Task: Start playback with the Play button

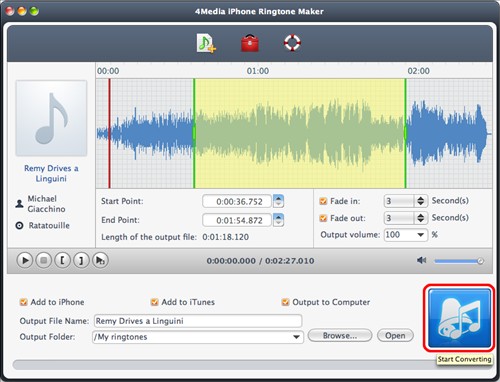Action: click(x=25, y=260)
